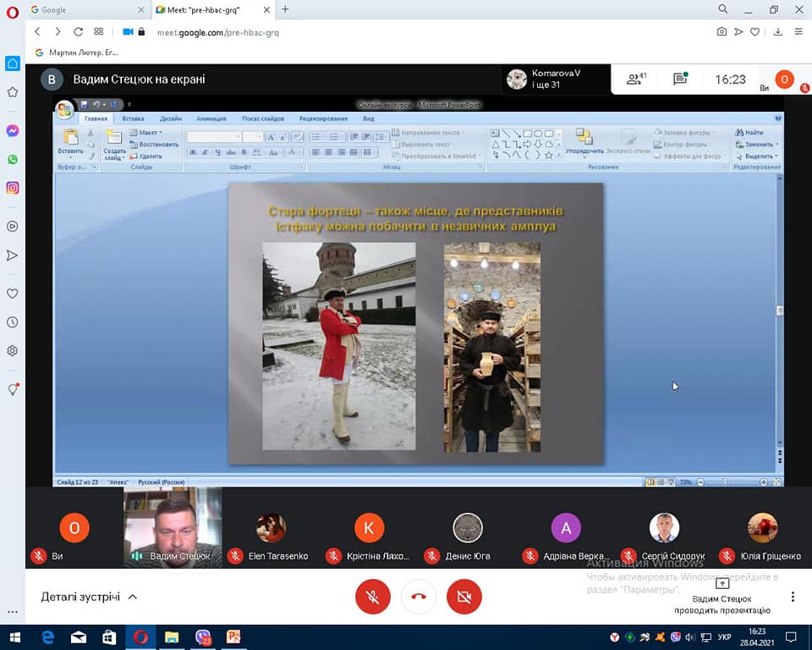Screen dimensions: 812x650
Task: Expand the Деталі зустрічі panel
Action: coord(89,597)
